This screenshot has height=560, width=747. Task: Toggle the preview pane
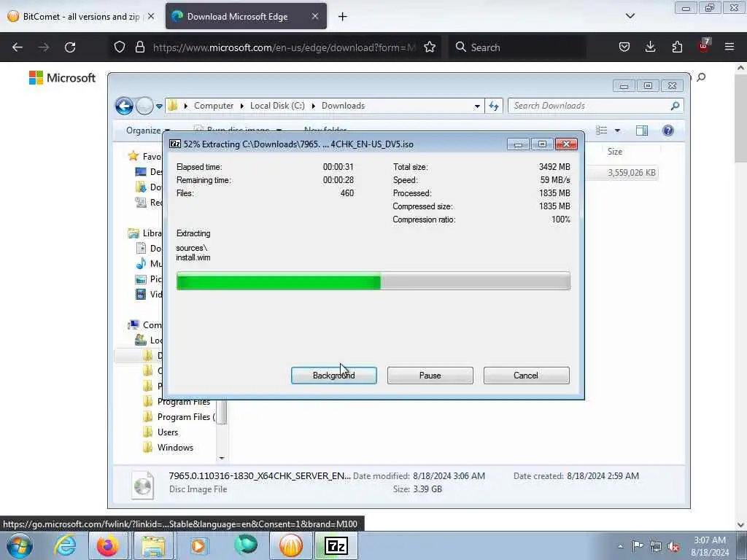642,130
